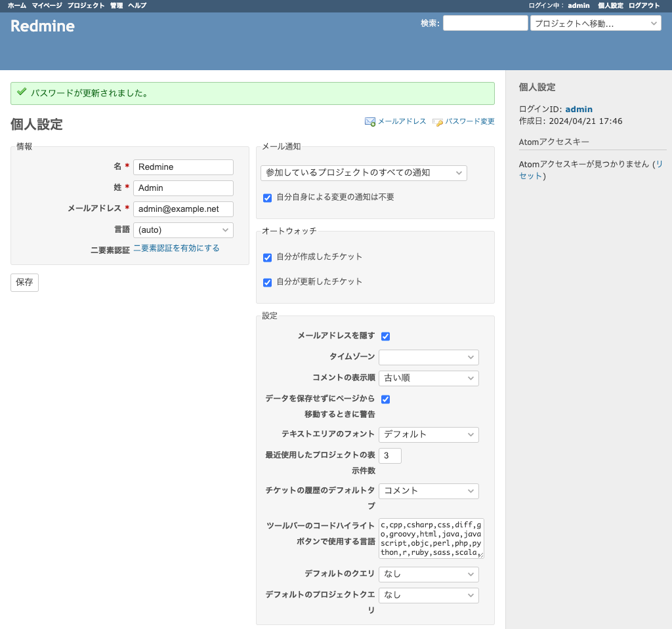The image size is (672, 629).
Task: Open デフォルトのプロジェクトクエリ dropdown
Action: [429, 596]
